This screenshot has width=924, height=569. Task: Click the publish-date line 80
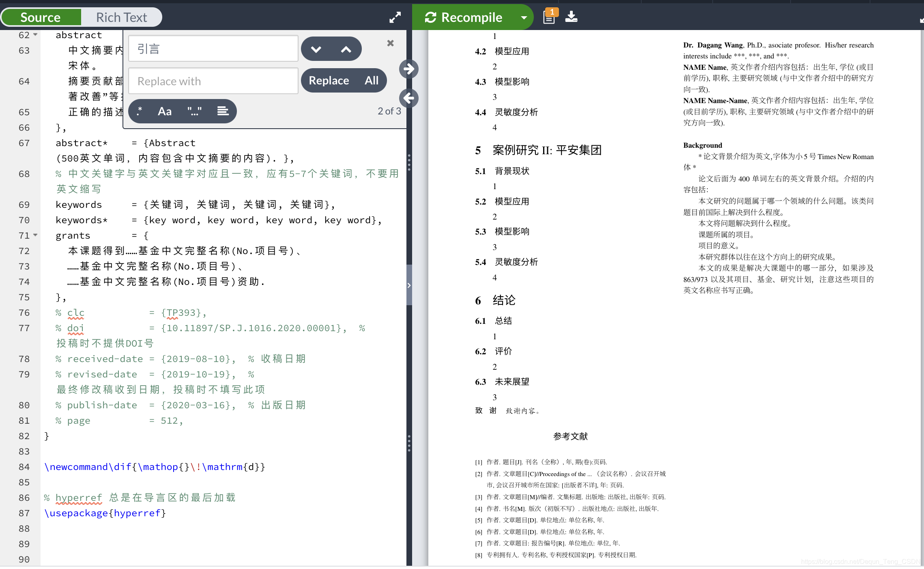pyautogui.click(x=181, y=405)
